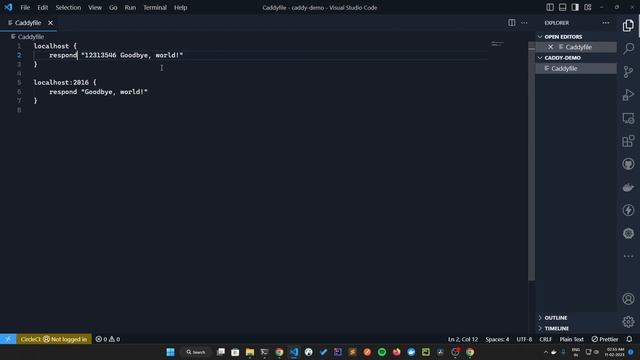Toggle the secondary side bar layout button
This screenshot has width=640, height=360.
coord(575,7)
